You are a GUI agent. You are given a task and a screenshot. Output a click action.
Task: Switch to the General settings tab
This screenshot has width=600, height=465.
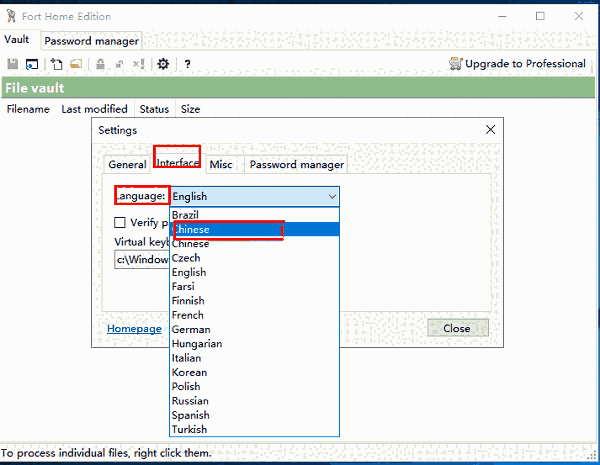coord(127,165)
